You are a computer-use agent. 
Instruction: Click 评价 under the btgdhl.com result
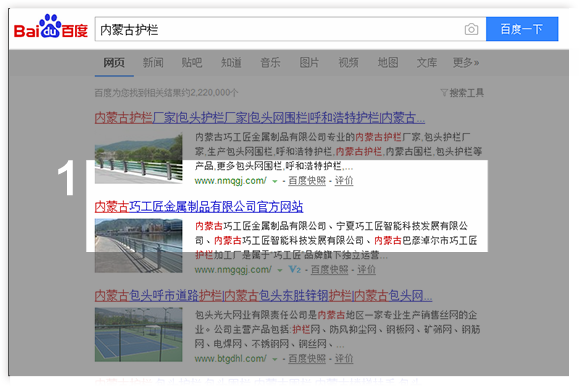click(344, 359)
